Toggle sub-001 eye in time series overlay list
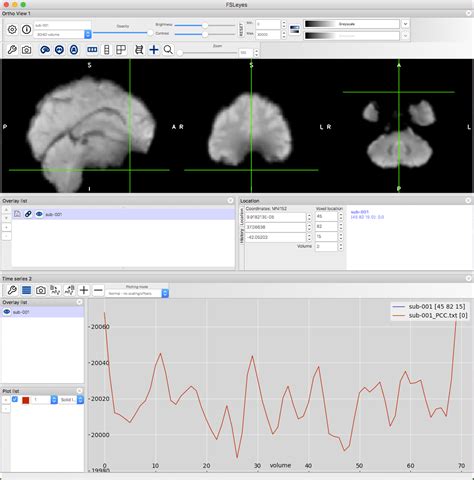 (7, 312)
